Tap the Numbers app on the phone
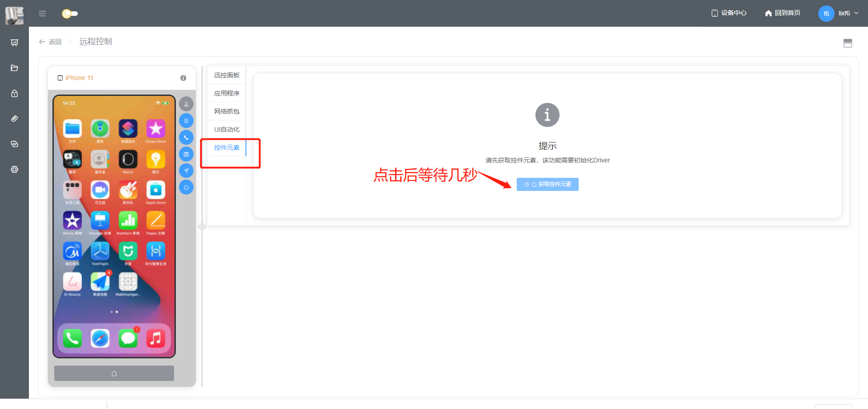The height and width of the screenshot is (409, 868). pos(128,221)
